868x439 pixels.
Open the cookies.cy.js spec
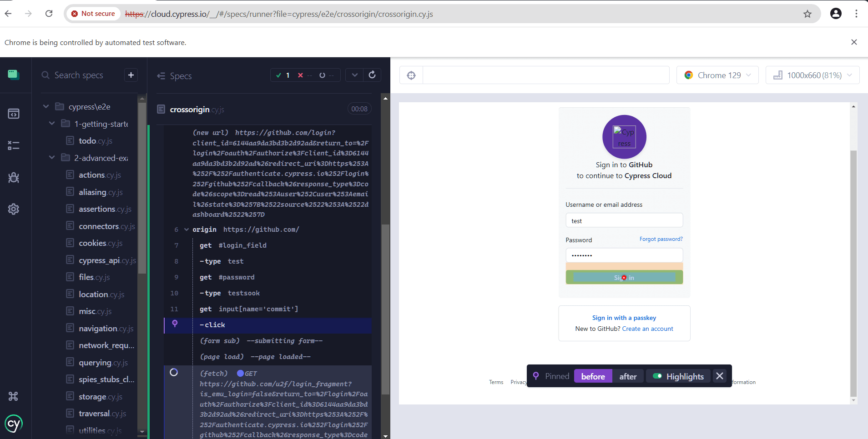tap(101, 243)
